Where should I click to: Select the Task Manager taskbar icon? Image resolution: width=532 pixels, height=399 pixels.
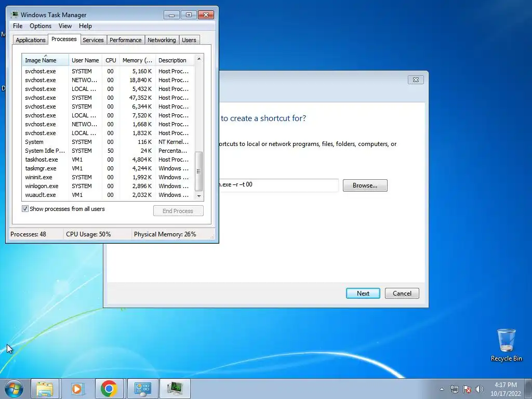tap(175, 389)
